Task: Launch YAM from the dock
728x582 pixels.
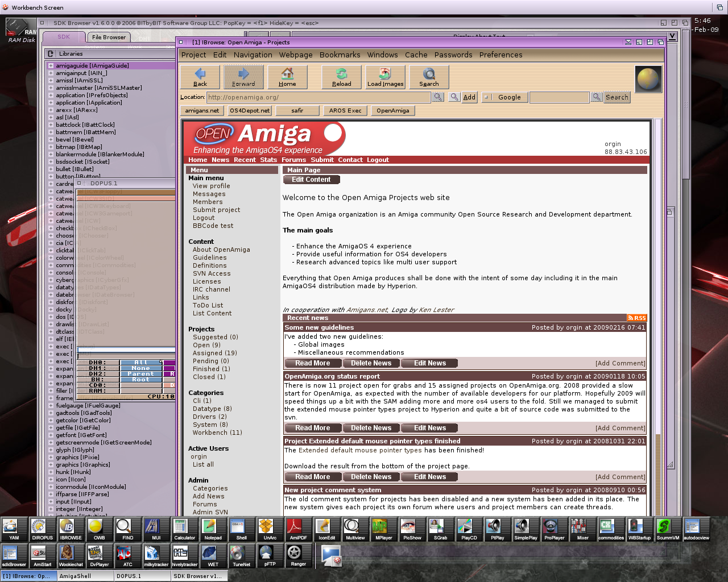Action: click(14, 530)
